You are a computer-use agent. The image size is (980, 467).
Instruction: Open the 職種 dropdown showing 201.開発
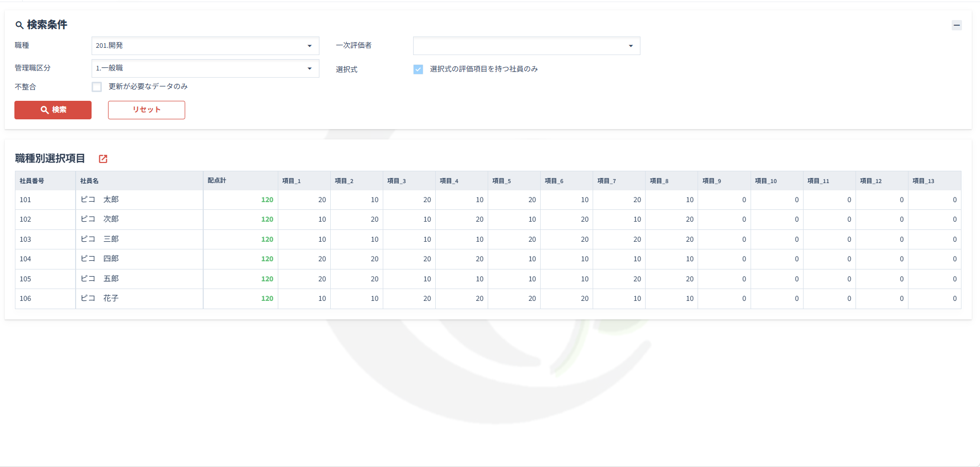205,46
